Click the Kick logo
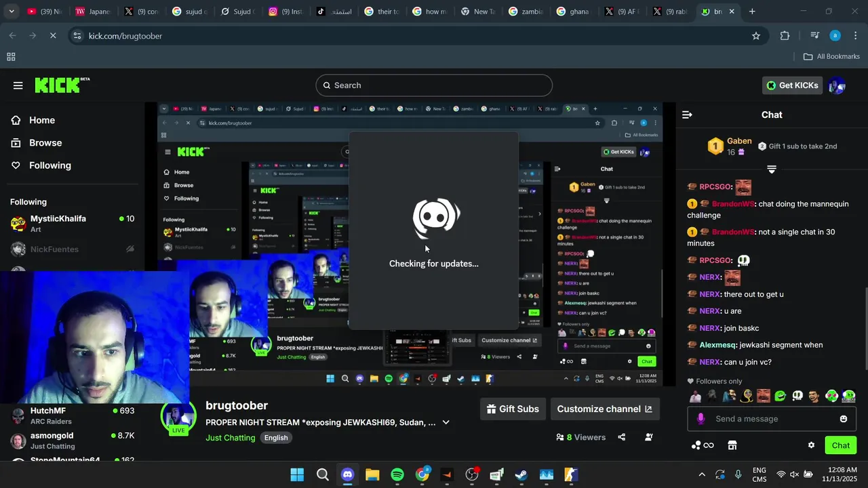868x488 pixels. pos(62,85)
